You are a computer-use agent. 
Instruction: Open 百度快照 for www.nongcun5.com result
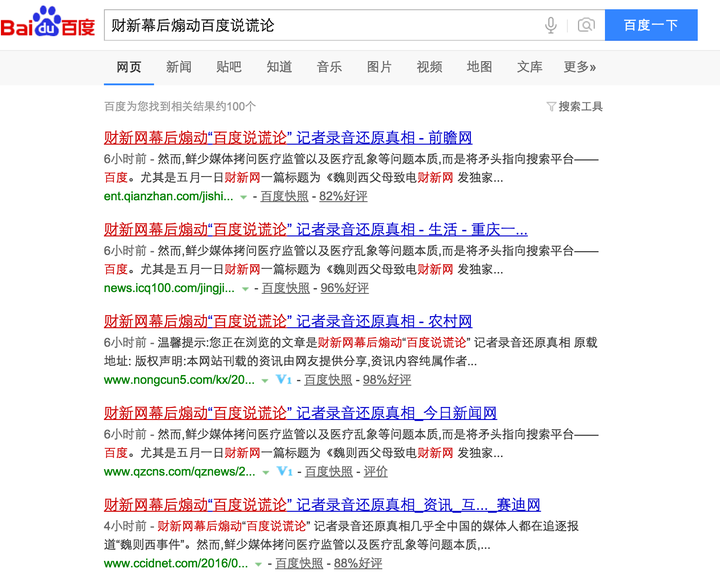328,380
